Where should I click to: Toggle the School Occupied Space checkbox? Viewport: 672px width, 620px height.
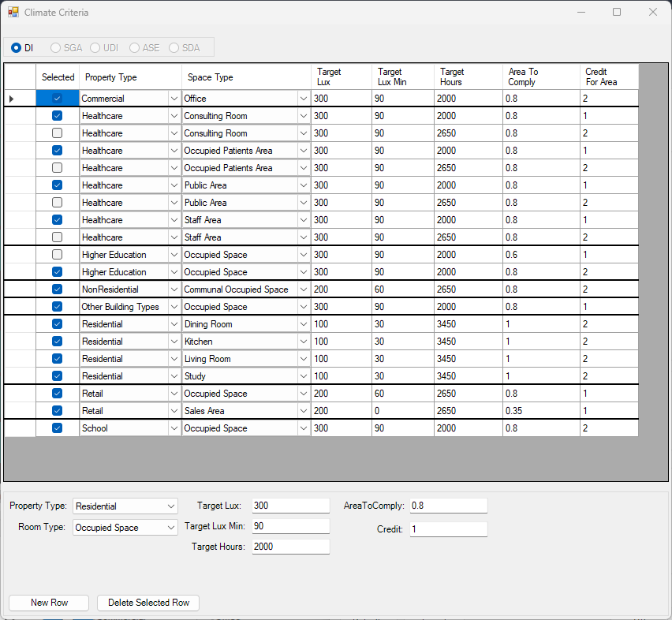[x=57, y=428]
